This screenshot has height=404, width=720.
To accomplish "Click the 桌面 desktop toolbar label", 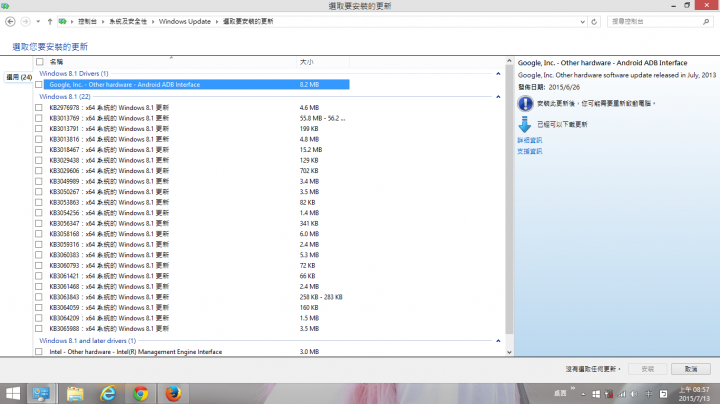I will coord(560,393).
